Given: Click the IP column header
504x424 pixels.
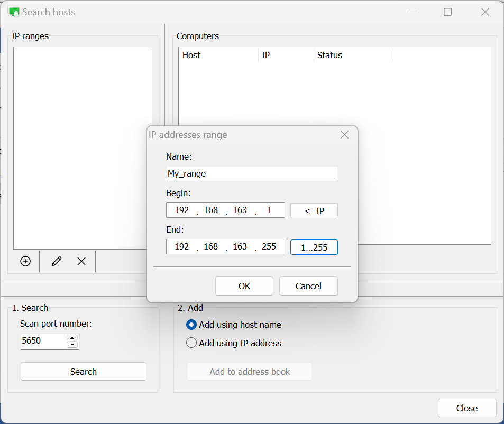Looking at the screenshot, I should pos(286,55).
